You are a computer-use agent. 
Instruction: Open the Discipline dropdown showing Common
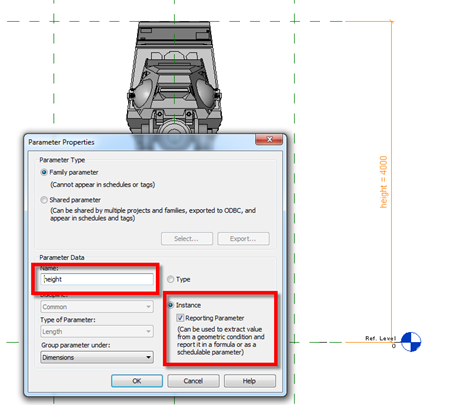click(x=97, y=307)
